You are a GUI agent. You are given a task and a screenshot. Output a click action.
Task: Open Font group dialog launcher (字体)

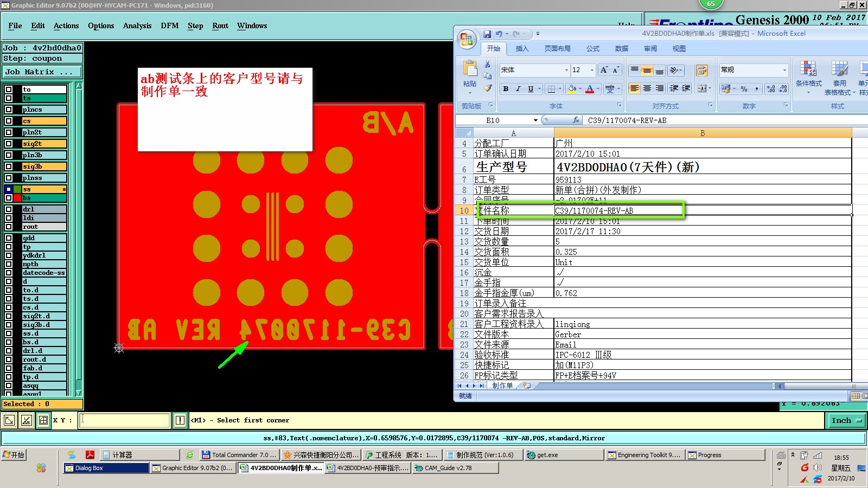tap(619, 105)
